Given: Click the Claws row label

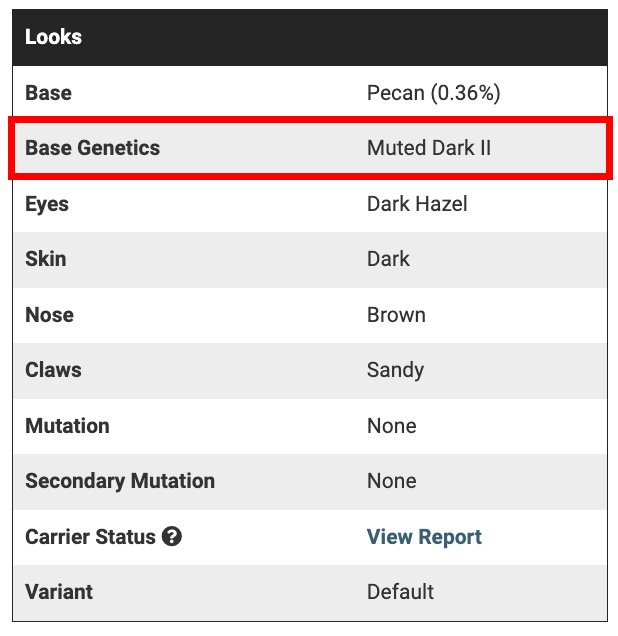Looking at the screenshot, I should tap(53, 370).
